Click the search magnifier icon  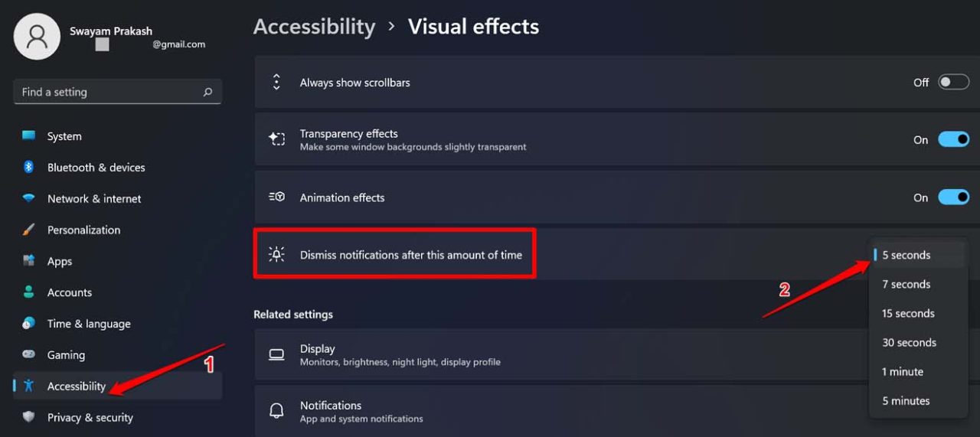[x=207, y=92]
